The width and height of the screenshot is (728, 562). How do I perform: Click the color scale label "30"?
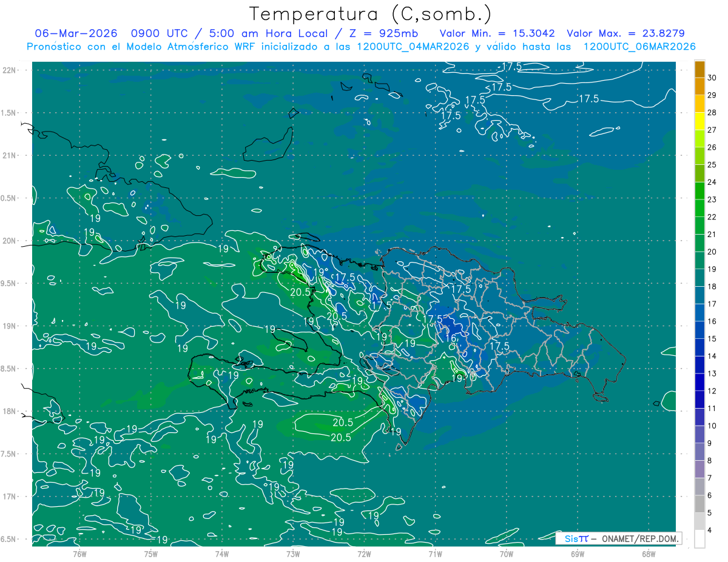pyautogui.click(x=712, y=78)
